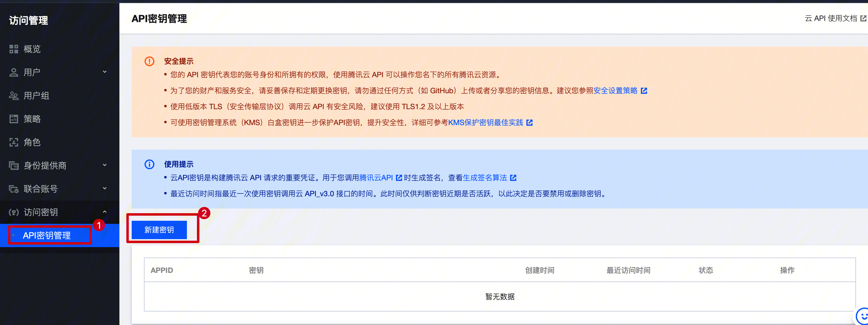Click the 使用提示 heading text

click(179, 164)
